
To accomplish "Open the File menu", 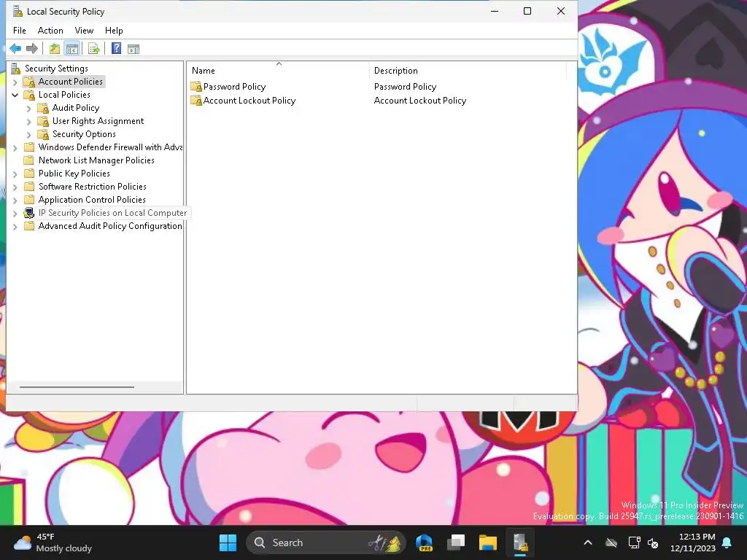I will tap(20, 31).
